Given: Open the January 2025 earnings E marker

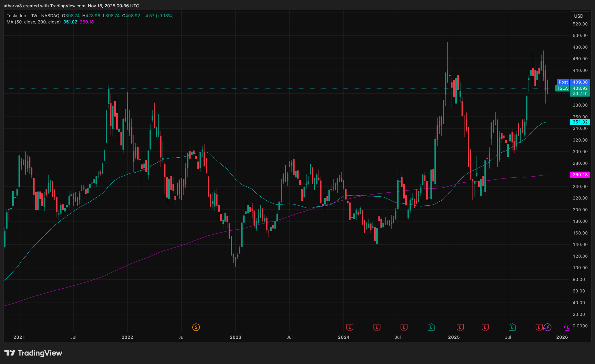Looking at the screenshot, I should click(x=460, y=327).
